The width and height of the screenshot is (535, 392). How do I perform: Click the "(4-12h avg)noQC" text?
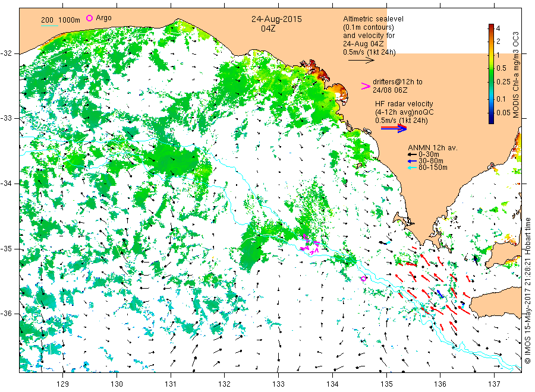tap(404, 112)
